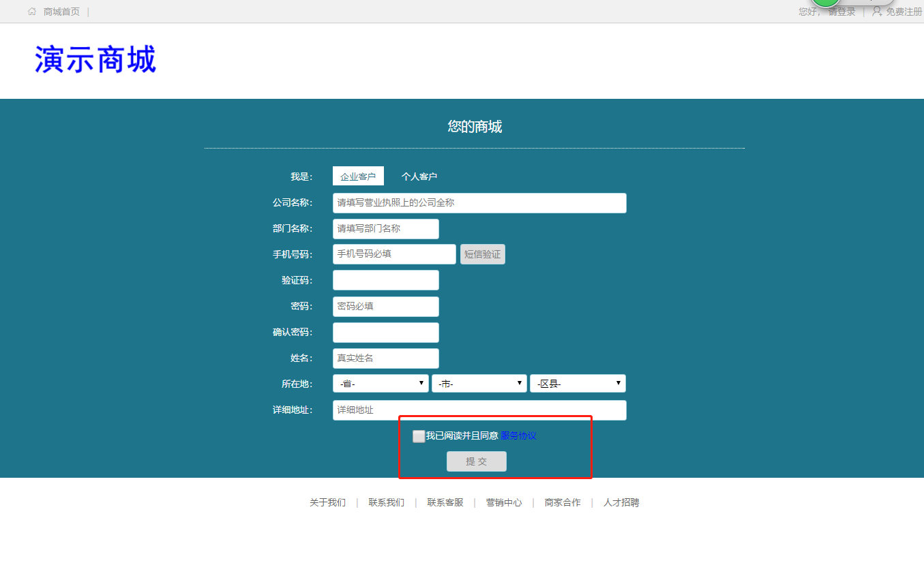The image size is (924, 580).
Task: Focus the 验证码 input field
Action: click(x=386, y=280)
